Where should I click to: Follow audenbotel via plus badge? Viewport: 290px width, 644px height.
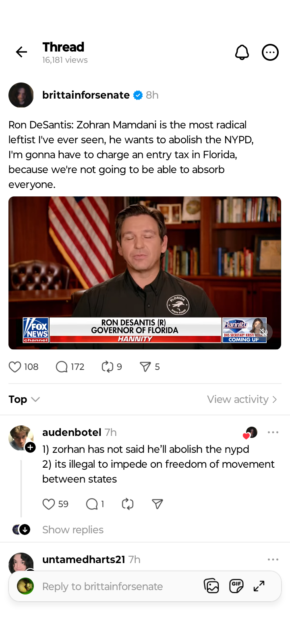(30, 447)
